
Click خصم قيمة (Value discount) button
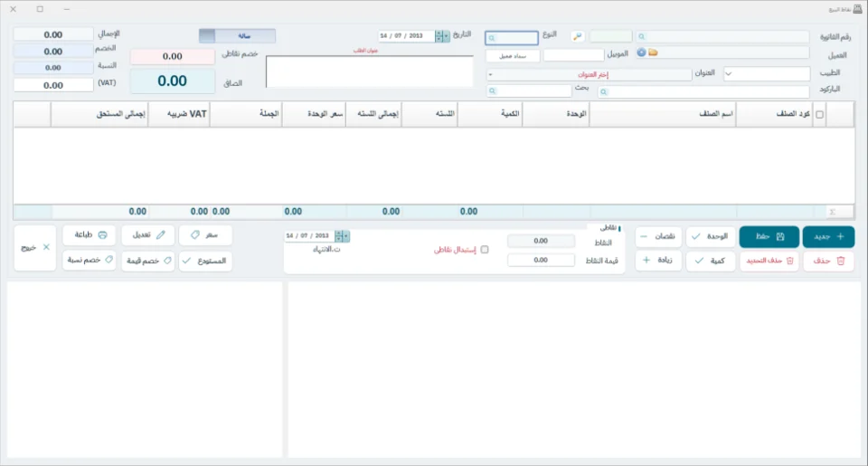[x=147, y=261]
